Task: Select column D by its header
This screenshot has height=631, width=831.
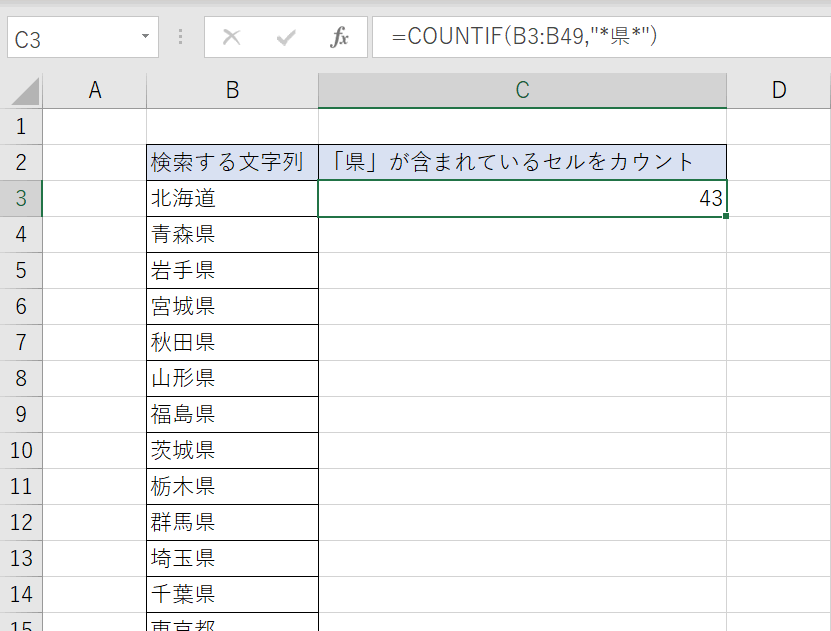Action: 778,90
